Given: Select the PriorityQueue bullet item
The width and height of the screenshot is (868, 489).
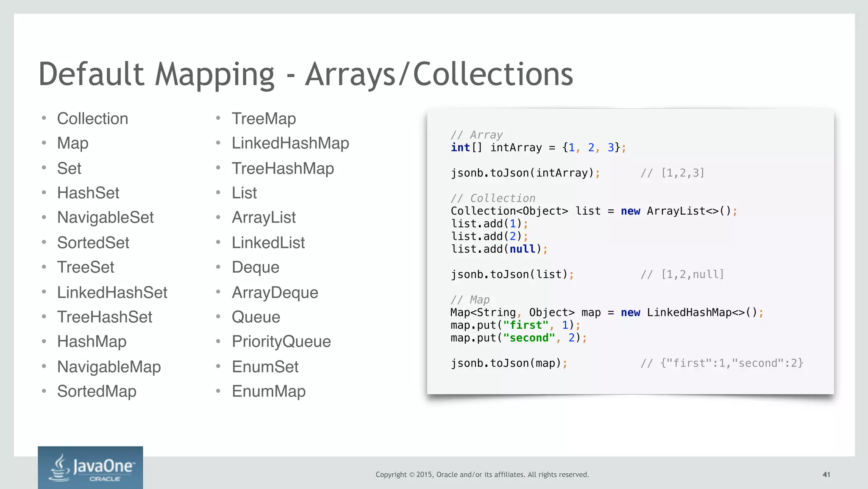Looking at the screenshot, I should click(x=281, y=342).
